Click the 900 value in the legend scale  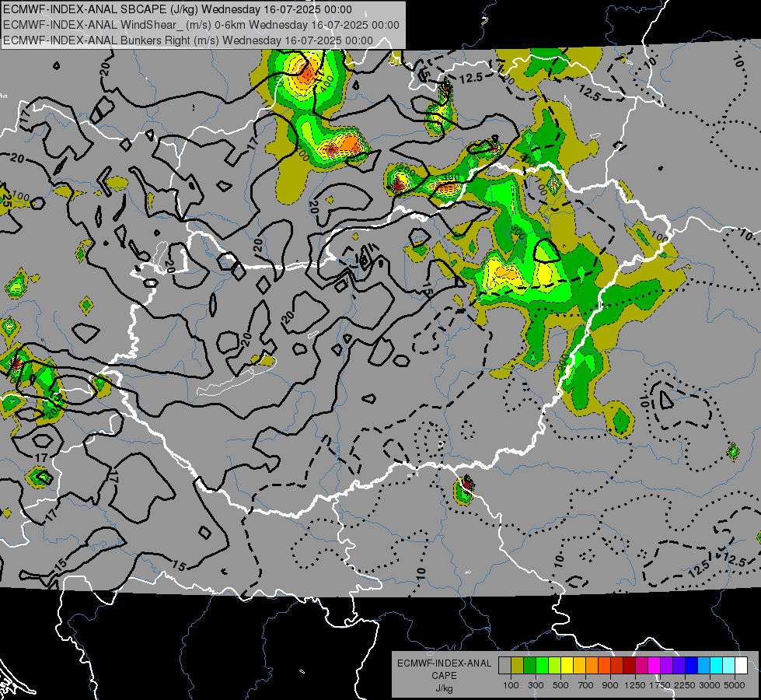pyautogui.click(x=610, y=685)
